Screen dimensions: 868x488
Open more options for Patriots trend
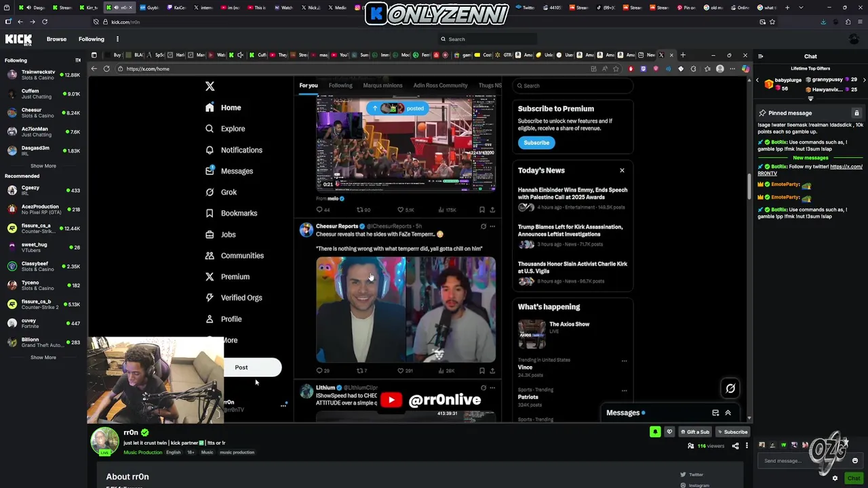(624, 390)
